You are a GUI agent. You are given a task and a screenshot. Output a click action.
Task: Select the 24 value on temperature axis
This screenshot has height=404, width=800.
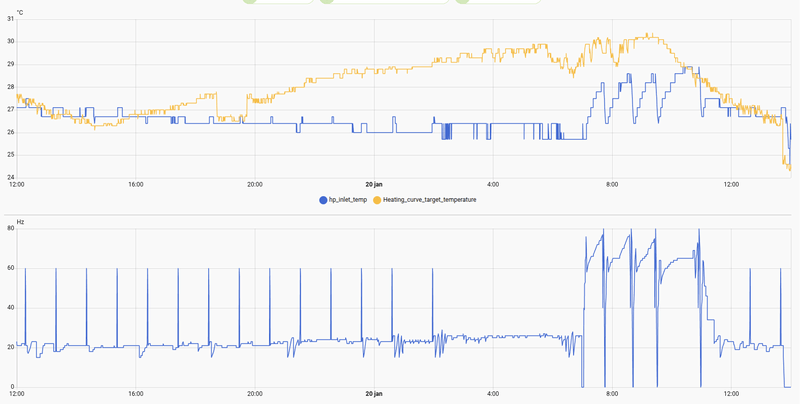pos(11,178)
